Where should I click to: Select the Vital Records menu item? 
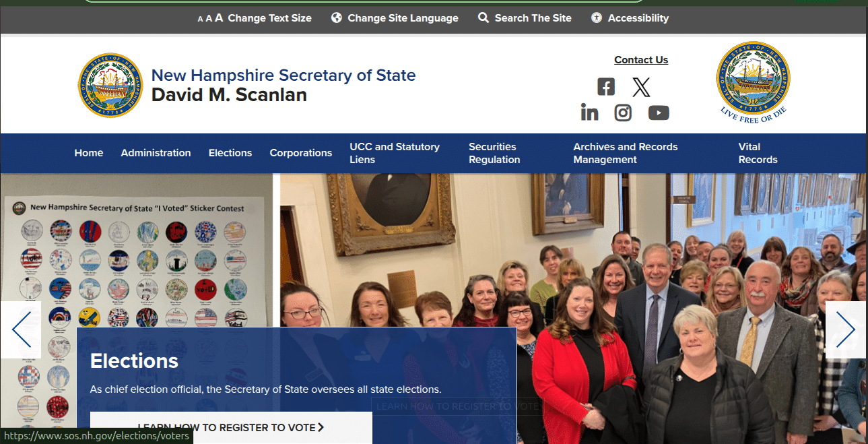758,153
